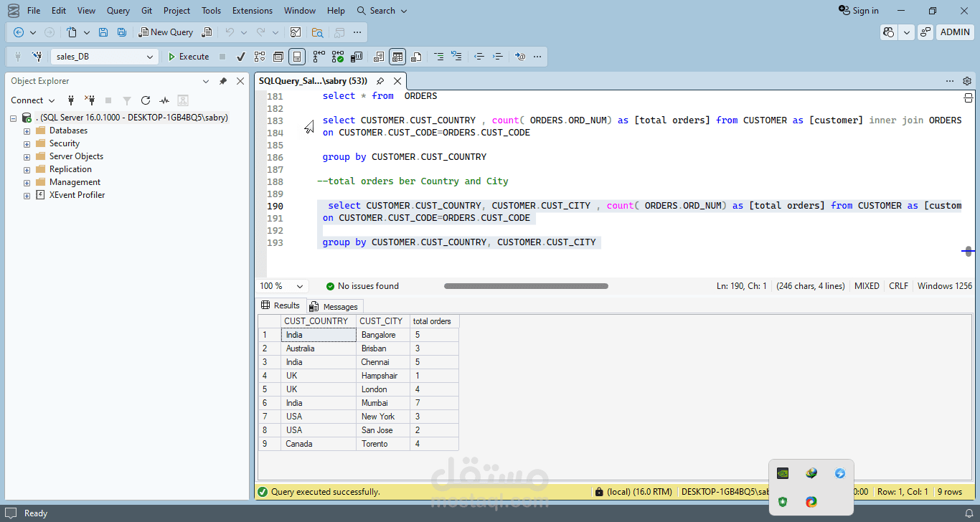Click the Parse checkmark icon in toolbar
The width and height of the screenshot is (980, 522).
pos(241,57)
